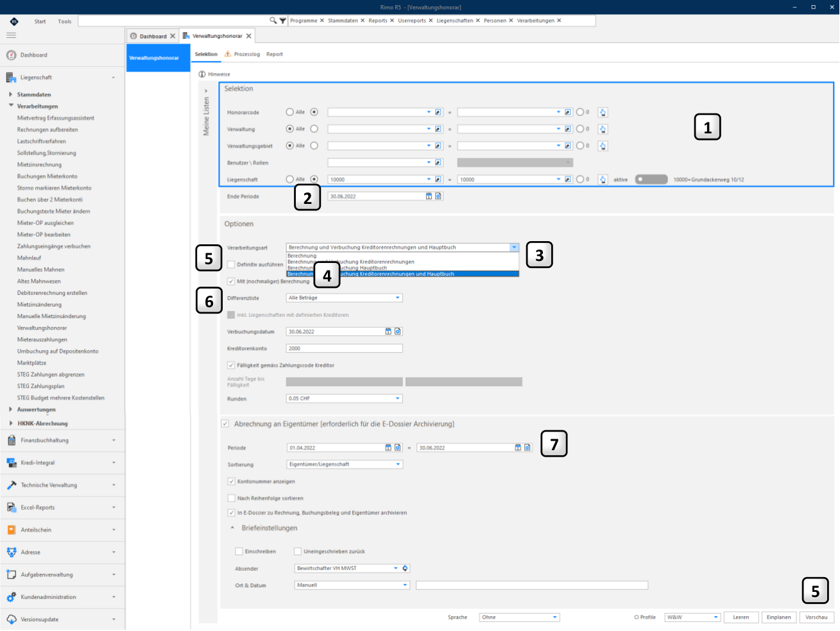Click the Anteilschein icon
Viewport: 840px width, 631px height.
12,530
